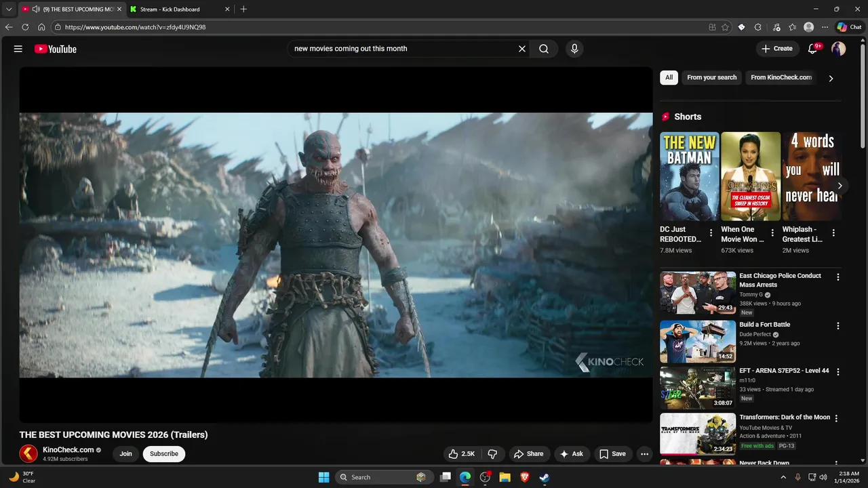Save the video to a playlist
Image resolution: width=868 pixels, height=488 pixels.
click(x=612, y=454)
